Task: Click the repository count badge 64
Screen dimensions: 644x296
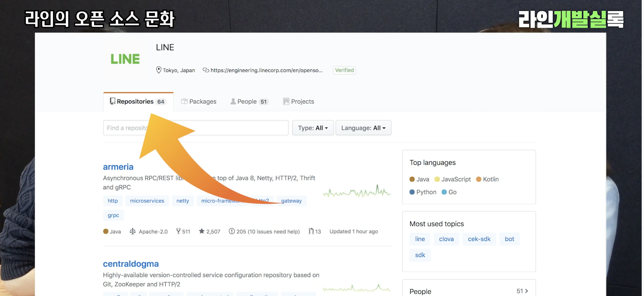Action: (161, 102)
